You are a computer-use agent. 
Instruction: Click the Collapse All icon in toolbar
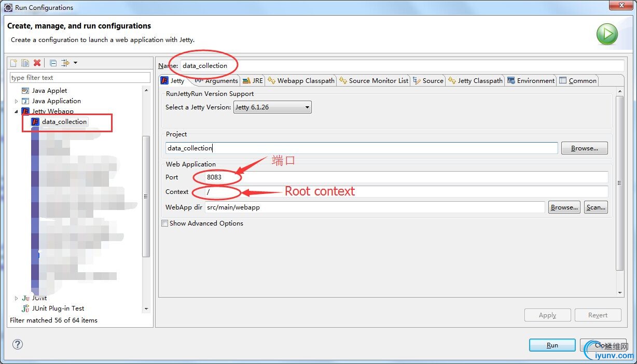(53, 63)
